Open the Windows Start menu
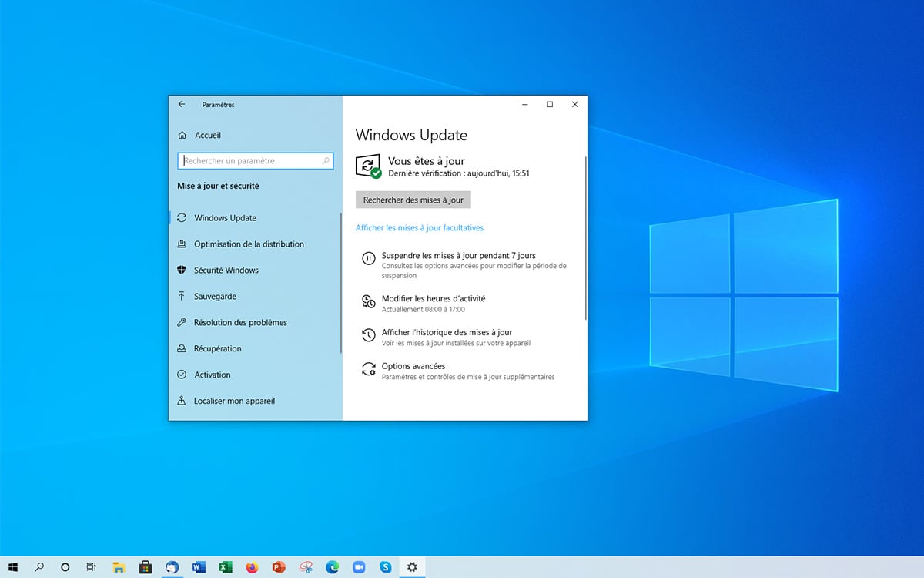The image size is (924, 578). click(14, 567)
